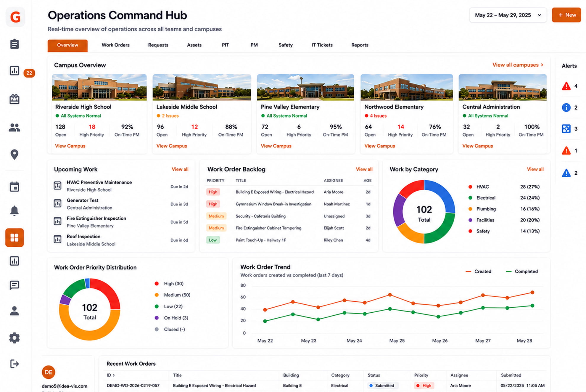Open the date range dropdown
This screenshot has height=392, width=586.
tap(508, 15)
